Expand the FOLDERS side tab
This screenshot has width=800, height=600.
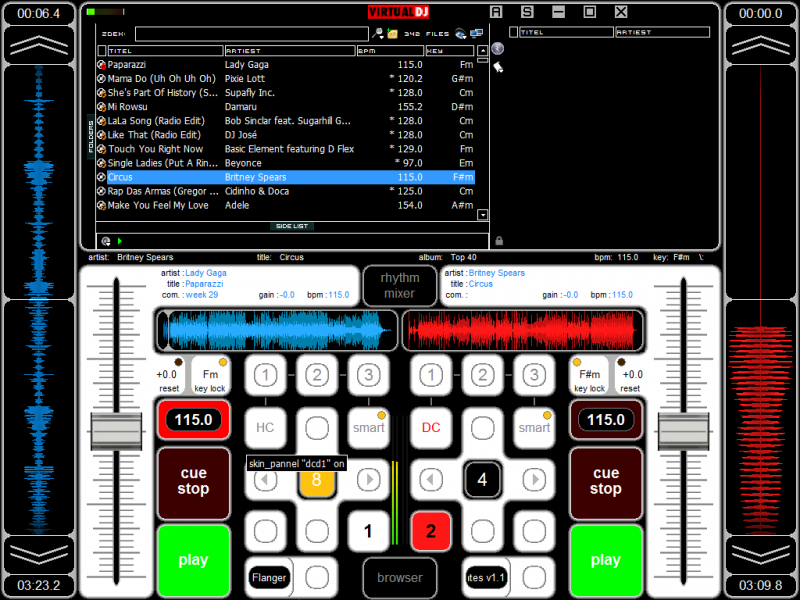coord(91,136)
